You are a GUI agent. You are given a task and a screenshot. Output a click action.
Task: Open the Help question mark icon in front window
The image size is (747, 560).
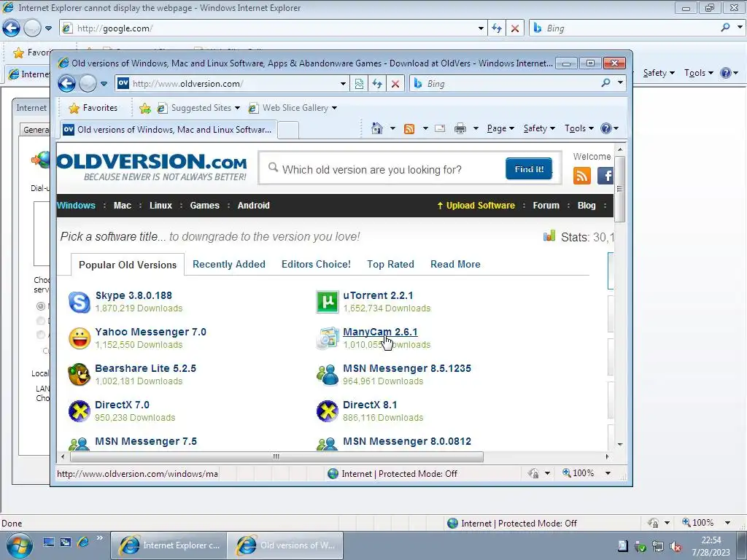click(605, 128)
